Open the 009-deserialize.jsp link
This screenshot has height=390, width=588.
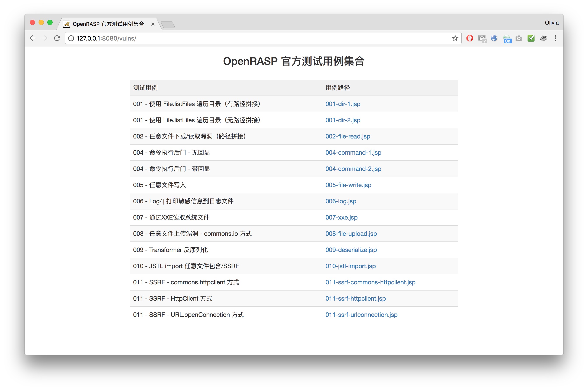click(351, 250)
